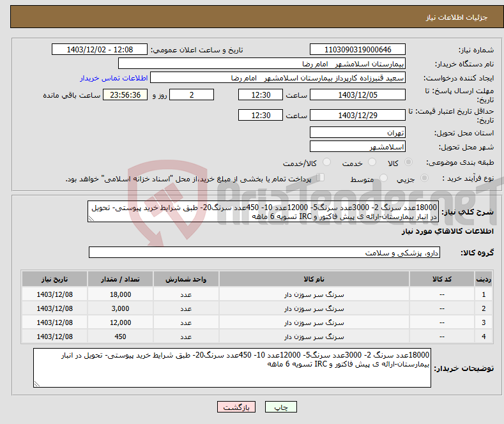Open the اطلاعات تماس خریدار link
The image size is (504, 424).
coord(114,78)
